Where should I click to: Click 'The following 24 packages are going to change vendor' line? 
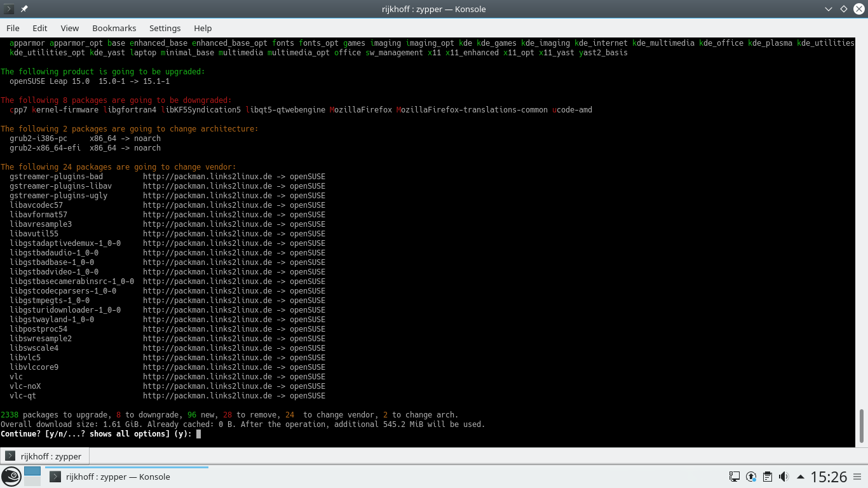(118, 167)
